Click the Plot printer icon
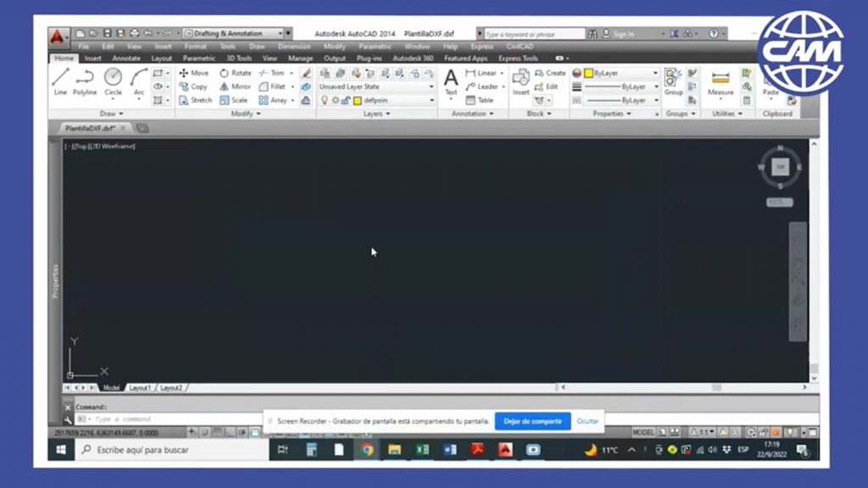 (x=135, y=34)
